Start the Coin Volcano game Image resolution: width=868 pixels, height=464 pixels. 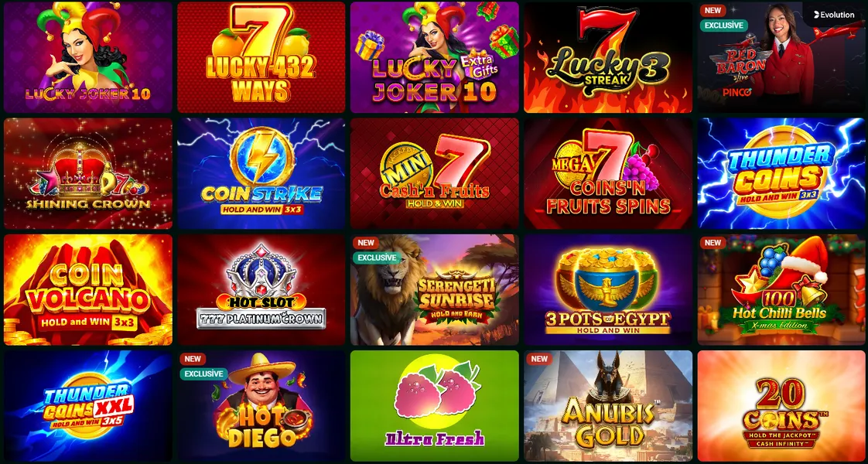[88, 290]
